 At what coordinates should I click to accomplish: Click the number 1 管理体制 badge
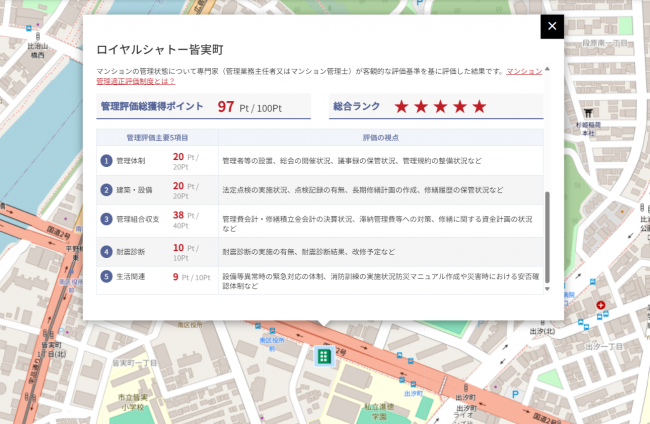point(106,160)
